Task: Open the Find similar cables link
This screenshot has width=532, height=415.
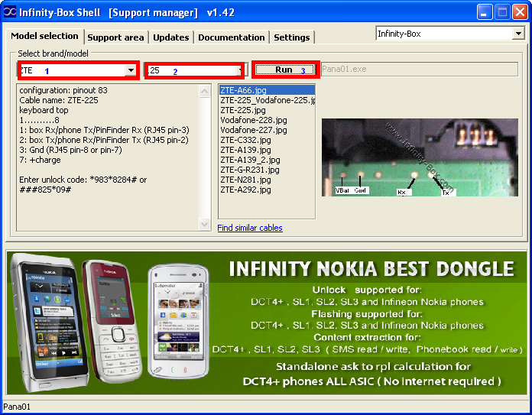Action: coord(250,228)
